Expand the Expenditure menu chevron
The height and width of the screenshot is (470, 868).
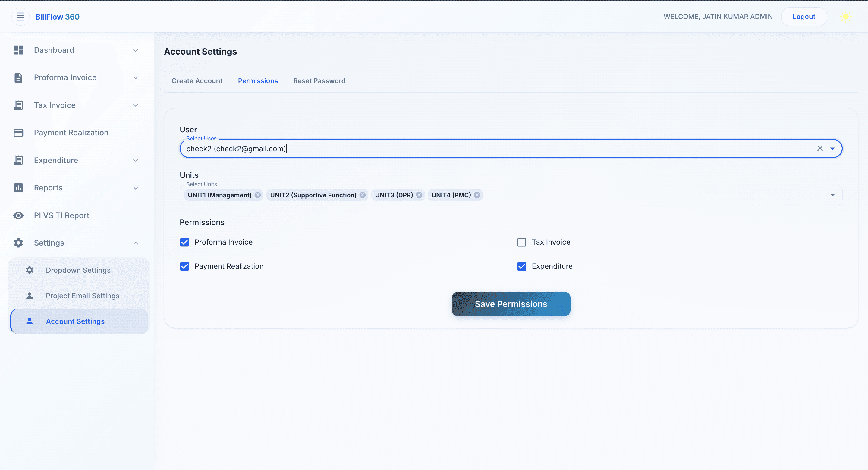(135, 160)
